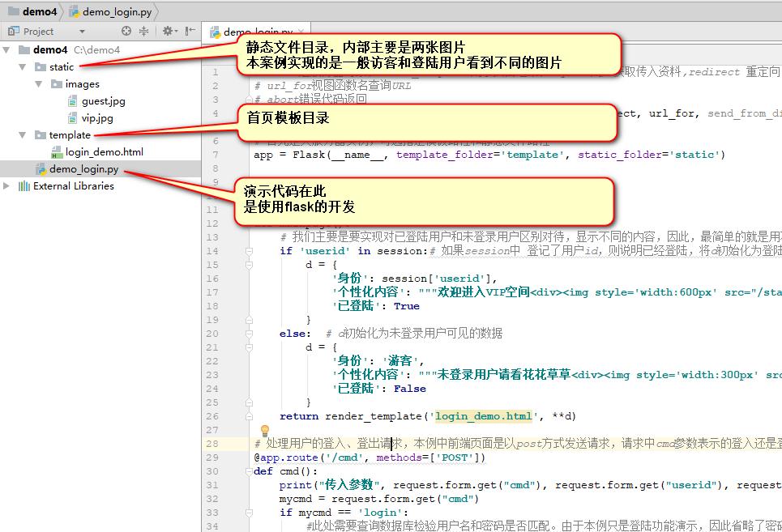Click the lightbulb intention icon in the editor
This screenshot has height=532, width=782.
click(x=264, y=431)
